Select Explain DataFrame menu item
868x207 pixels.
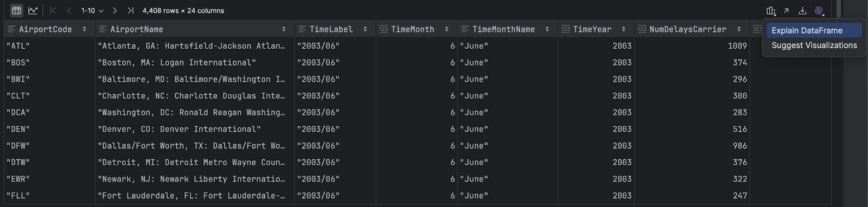click(x=814, y=30)
